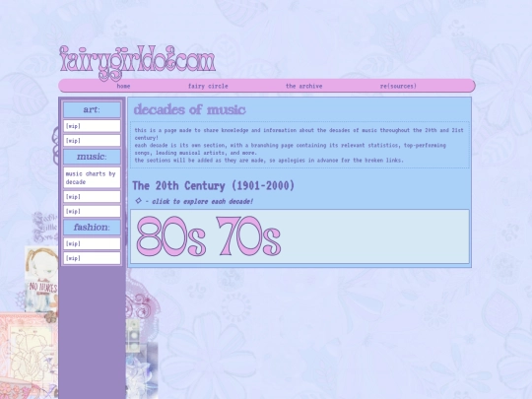Screen dimensions: 532x399
Task: Open music charts by decade link
Action: click(x=92, y=177)
